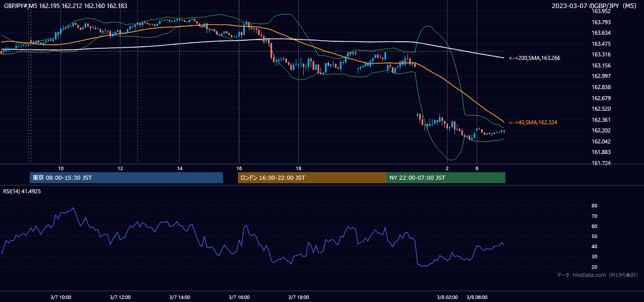This screenshot has width=644, height=302.
Task: Click RSI scale value 30
Action: coord(594,257)
